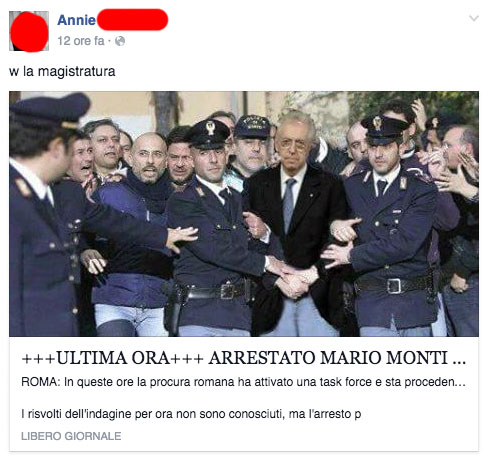This screenshot has width=490, height=460.
Task: Click the globe public-privacy icon
Action: coord(120,41)
